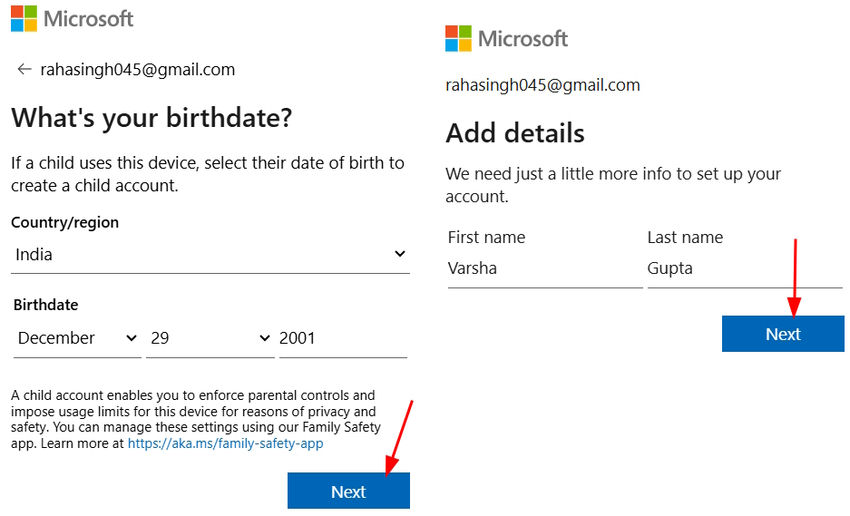Click the back arrow beside the email
Screen dimensions: 850x516
click(24, 70)
